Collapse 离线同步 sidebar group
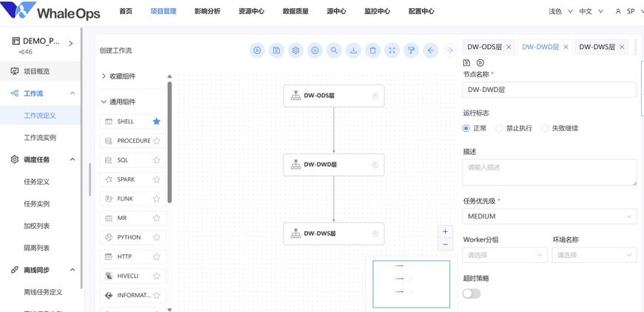This screenshot has height=312, width=644. (x=73, y=270)
